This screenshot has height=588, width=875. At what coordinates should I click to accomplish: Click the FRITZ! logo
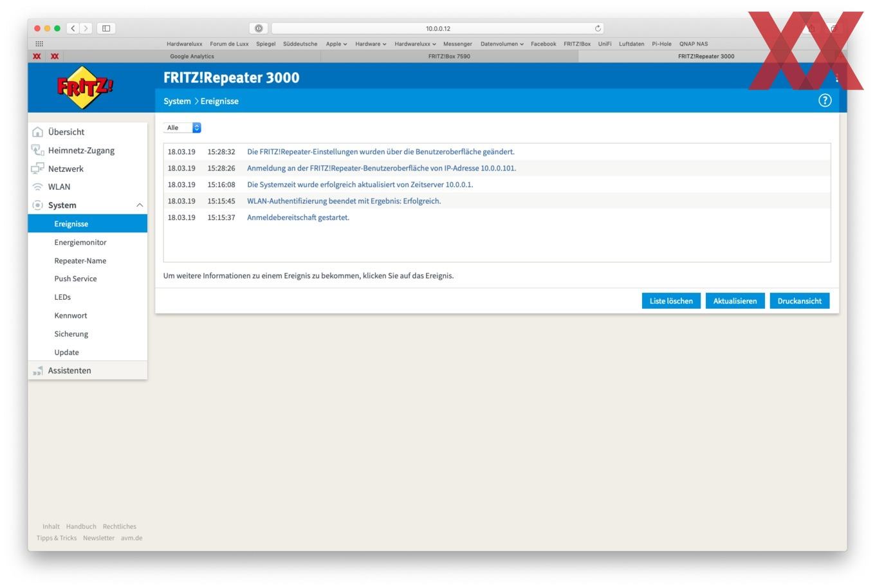pos(85,87)
